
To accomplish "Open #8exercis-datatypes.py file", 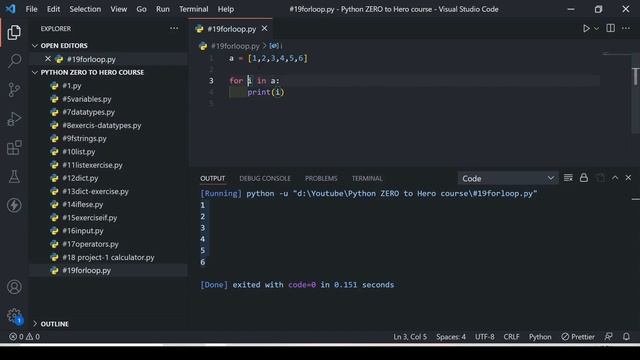I will point(108,125).
